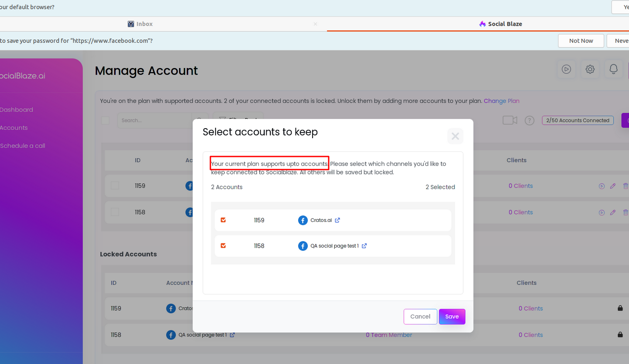This screenshot has width=629, height=364.
Task: Click the 2 Accounts text in dialog
Action: (x=227, y=187)
